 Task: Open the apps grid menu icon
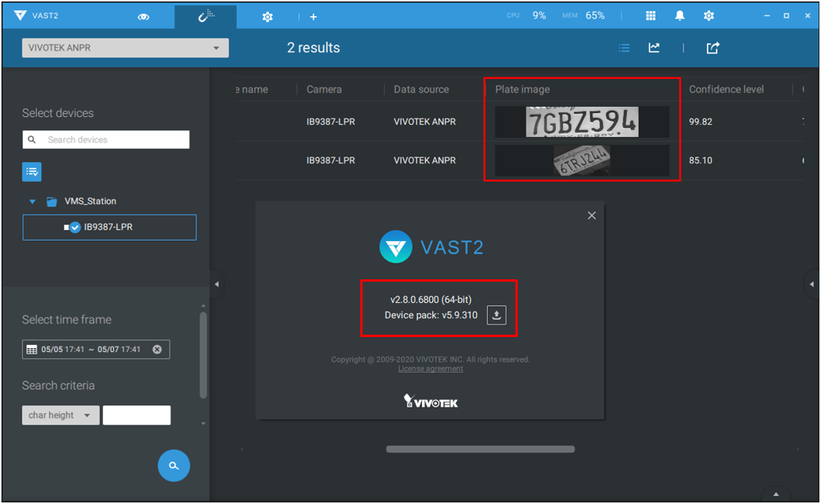click(x=650, y=16)
